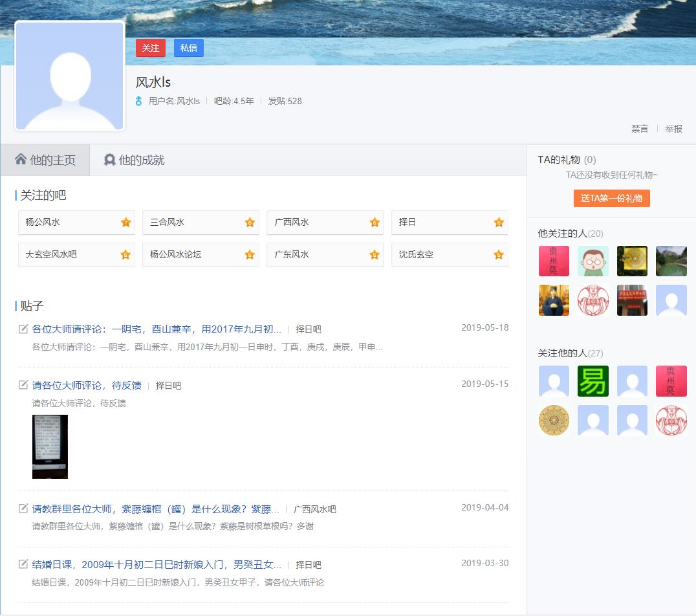Image resolution: width=696 pixels, height=616 pixels.
Task: Click the red 关注 follow button
Action: 150,48
